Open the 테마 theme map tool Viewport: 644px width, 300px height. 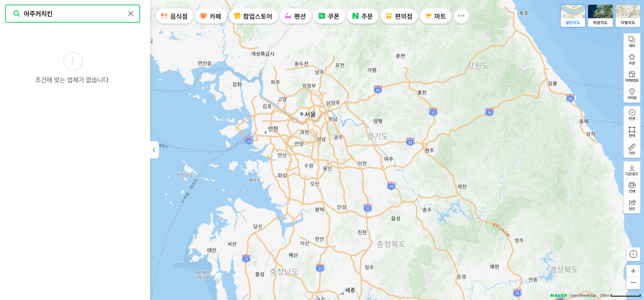(x=632, y=42)
